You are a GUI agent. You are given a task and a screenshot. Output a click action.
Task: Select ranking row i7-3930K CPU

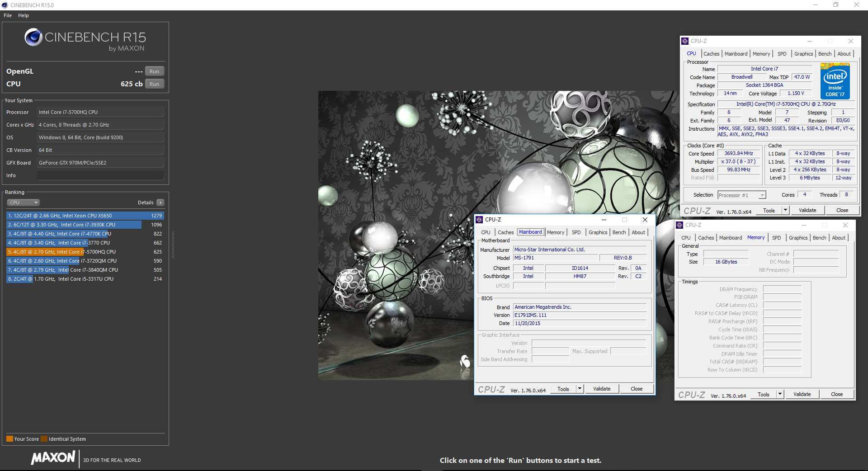[x=85, y=225]
